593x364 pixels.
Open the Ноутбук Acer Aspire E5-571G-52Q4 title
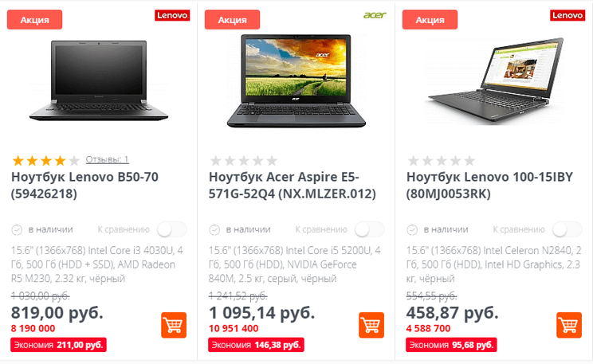(293, 186)
